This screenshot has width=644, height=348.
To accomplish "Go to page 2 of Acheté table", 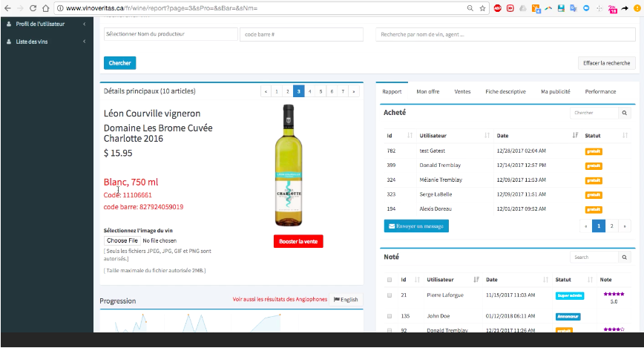I will click(x=611, y=226).
